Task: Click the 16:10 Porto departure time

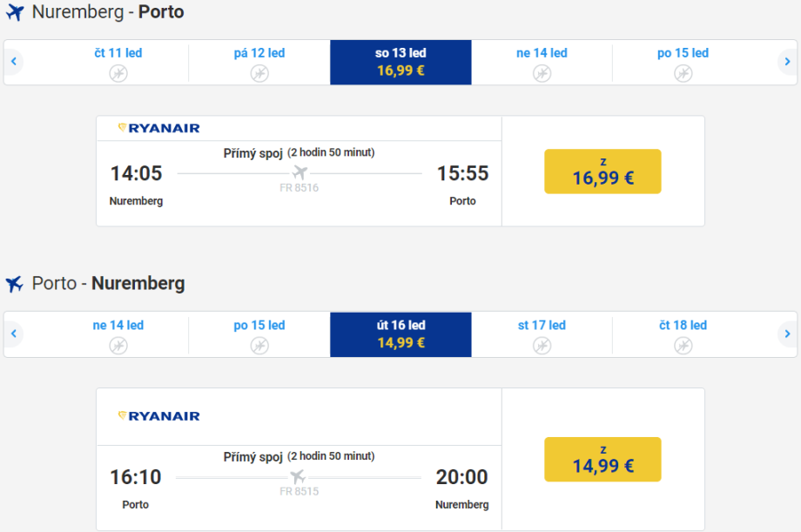Action: pos(136,477)
